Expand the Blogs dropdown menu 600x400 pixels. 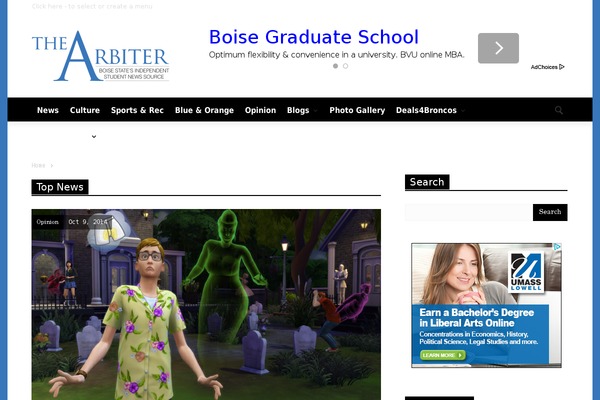click(x=302, y=110)
